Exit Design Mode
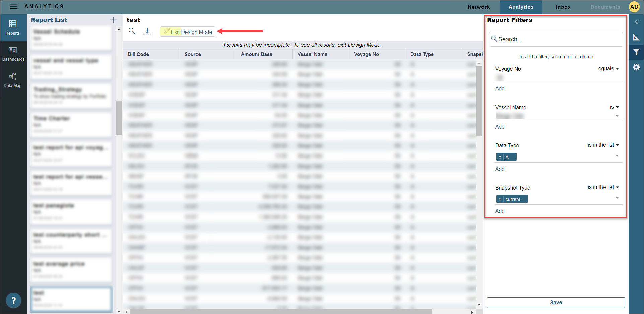Image resolution: width=644 pixels, height=314 pixels. [188, 32]
